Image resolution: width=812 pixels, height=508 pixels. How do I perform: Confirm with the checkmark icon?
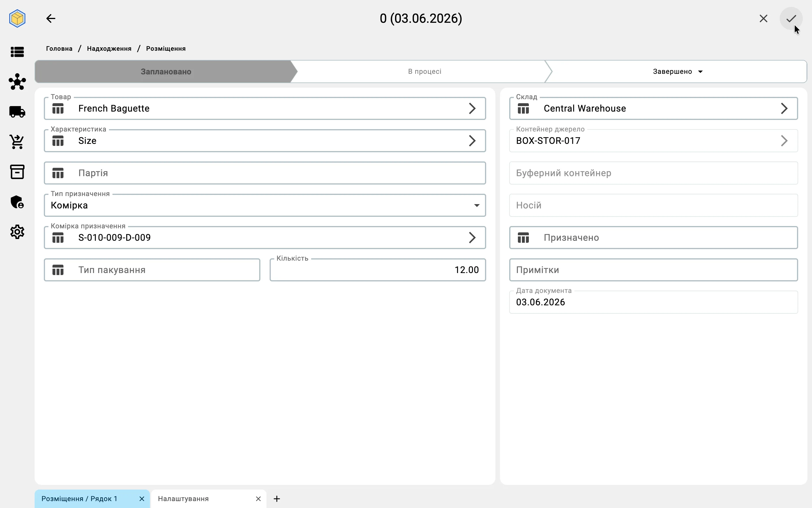(791, 18)
